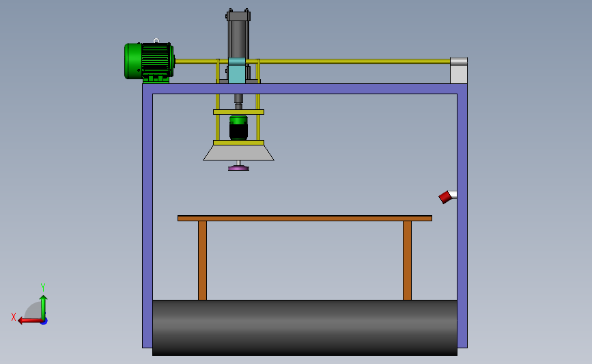The image size is (592, 364).
Task: Select the brown table top
Action: (x=305, y=219)
